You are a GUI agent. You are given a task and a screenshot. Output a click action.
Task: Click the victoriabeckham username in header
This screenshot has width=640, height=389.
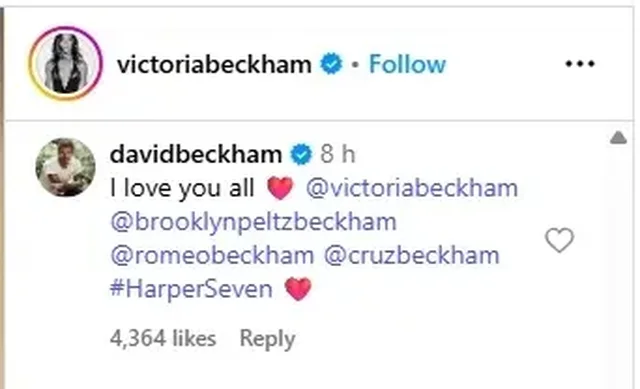tap(214, 64)
